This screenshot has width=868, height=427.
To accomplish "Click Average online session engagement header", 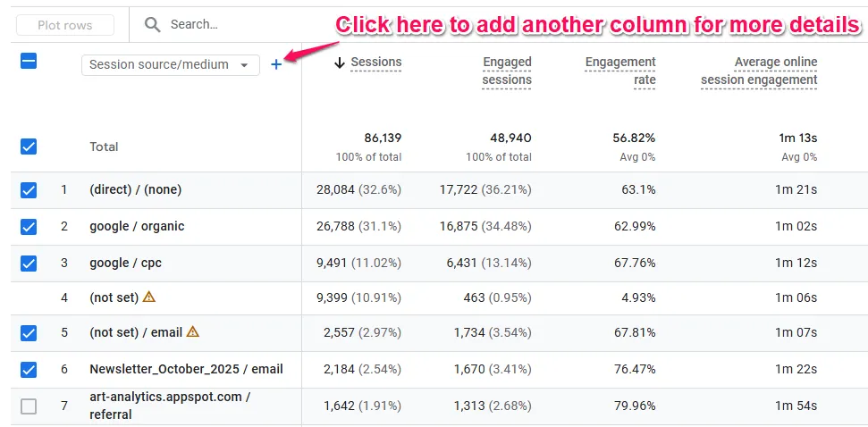I will click(x=759, y=71).
